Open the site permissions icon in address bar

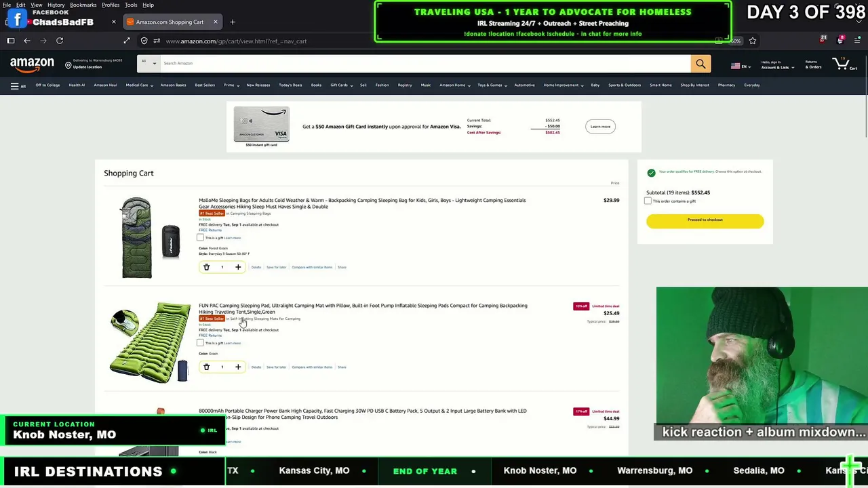point(157,41)
